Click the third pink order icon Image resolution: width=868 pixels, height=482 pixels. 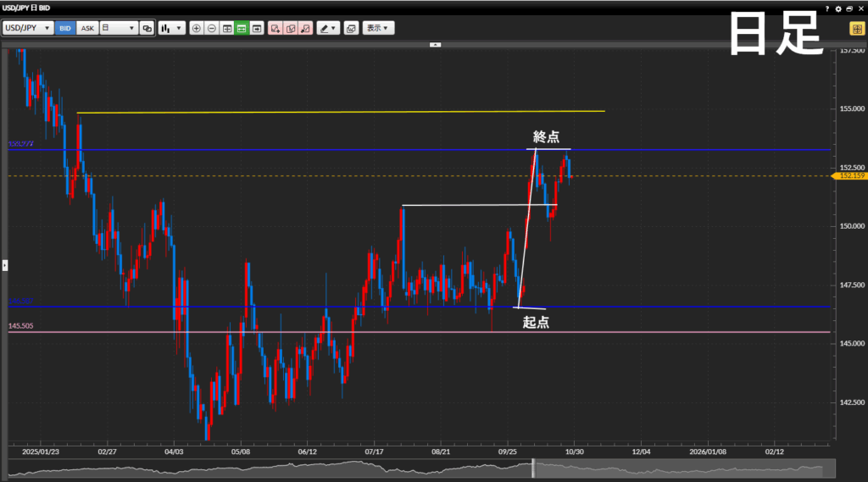pyautogui.click(x=305, y=28)
